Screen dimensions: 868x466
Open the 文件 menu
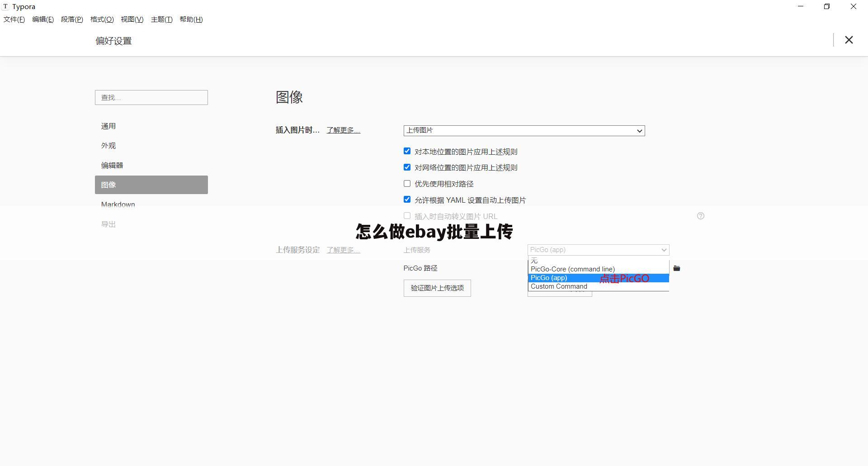(14, 19)
